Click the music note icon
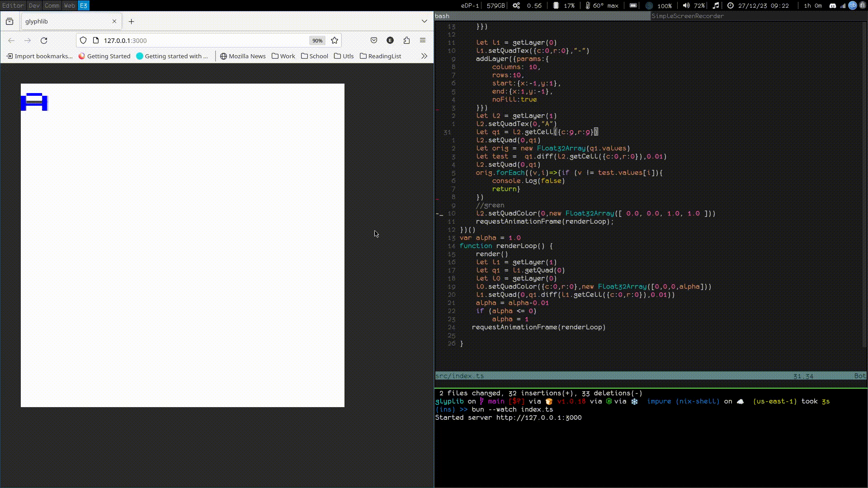868x488 pixels. (x=716, y=5)
